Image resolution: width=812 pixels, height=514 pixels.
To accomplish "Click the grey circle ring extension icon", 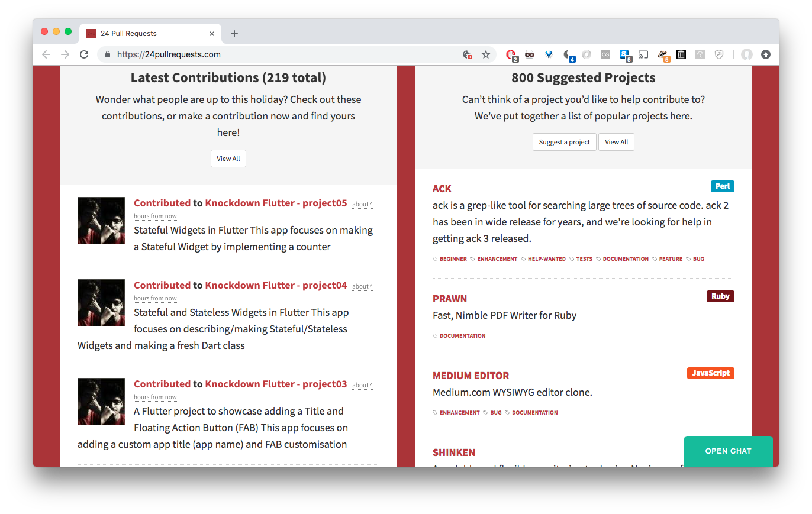I will click(587, 54).
